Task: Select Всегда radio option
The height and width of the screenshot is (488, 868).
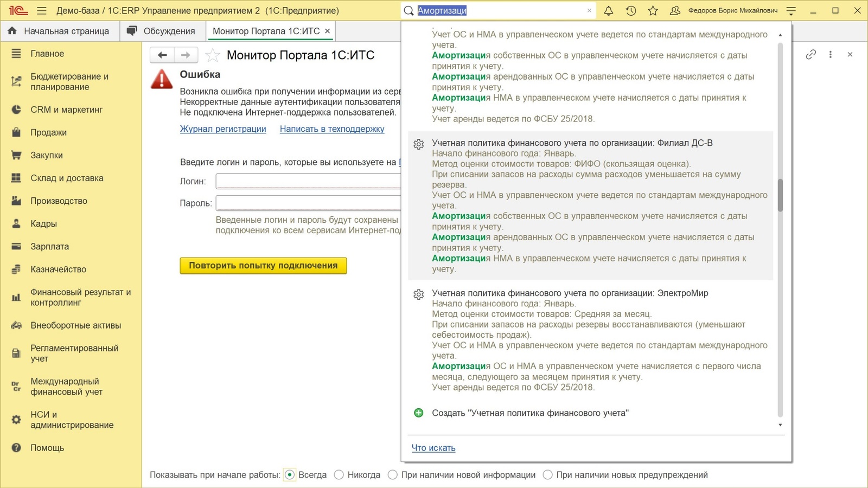Action: tap(290, 475)
